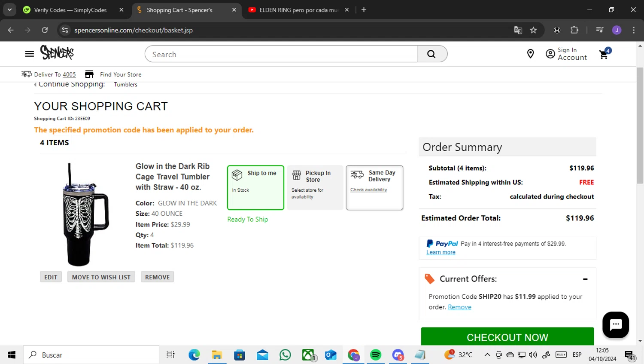Screen dimensions: 644x364
Task: Click the Tumblers continue shopping link
Action: (x=126, y=85)
